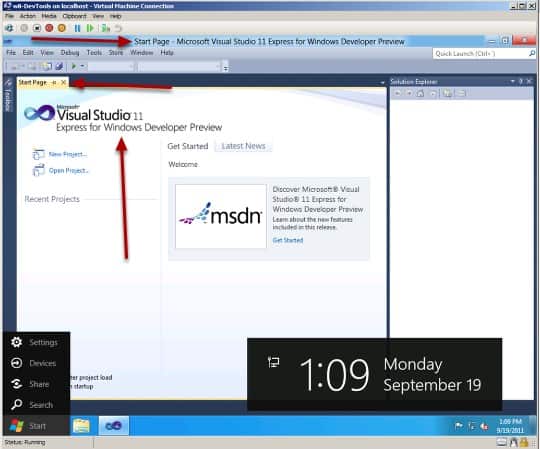Open the VM Connection File menu
The width and height of the screenshot is (540, 449).
pyautogui.click(x=9, y=16)
